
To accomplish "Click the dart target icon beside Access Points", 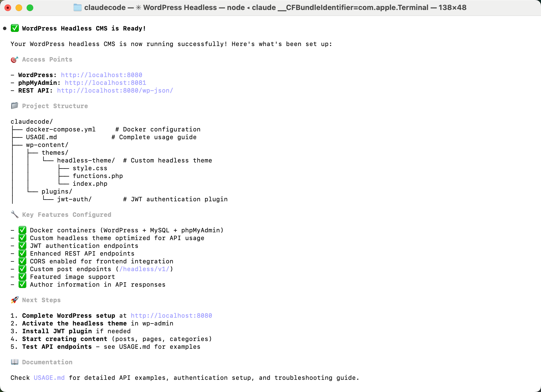I will [15, 60].
